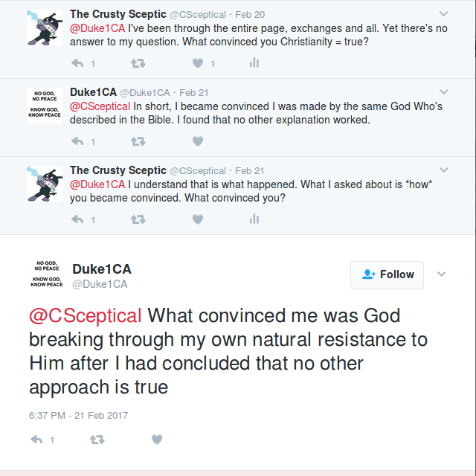Viewport: 476px width, 476px height.
Task: Like the Feb 20 Crusty Sceptic tweet
Action: (198, 63)
